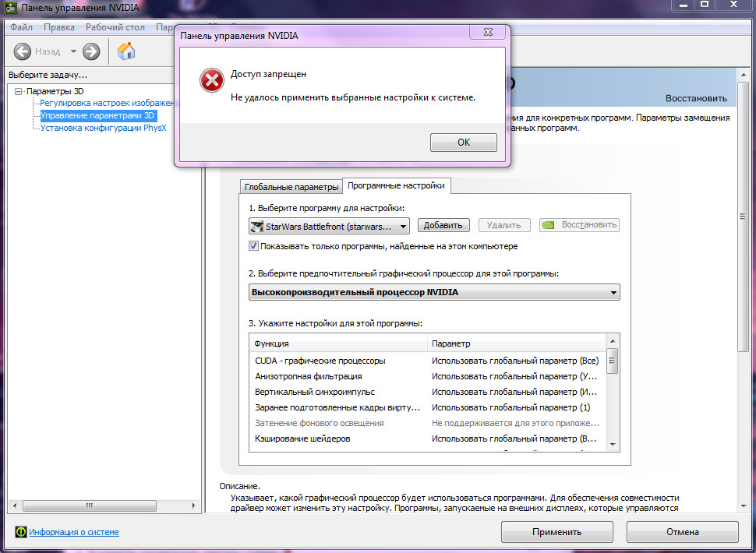Click the settings list scroll up arrow

[x=613, y=341]
